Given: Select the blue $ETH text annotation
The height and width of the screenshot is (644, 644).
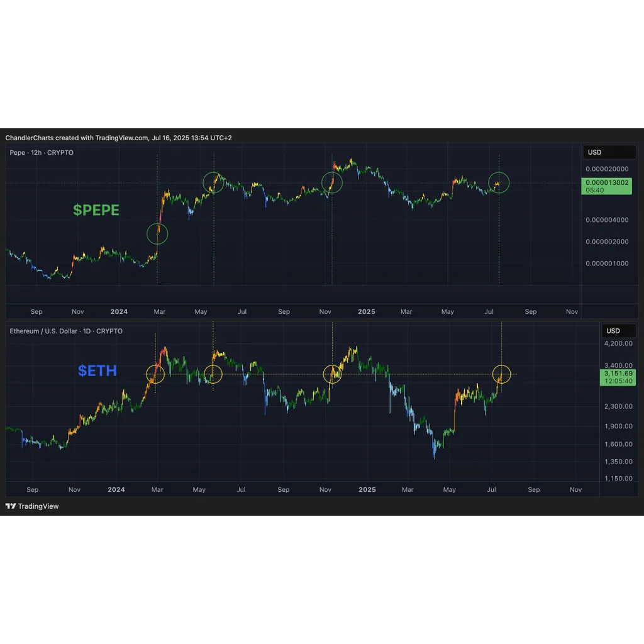Looking at the screenshot, I should [x=97, y=370].
